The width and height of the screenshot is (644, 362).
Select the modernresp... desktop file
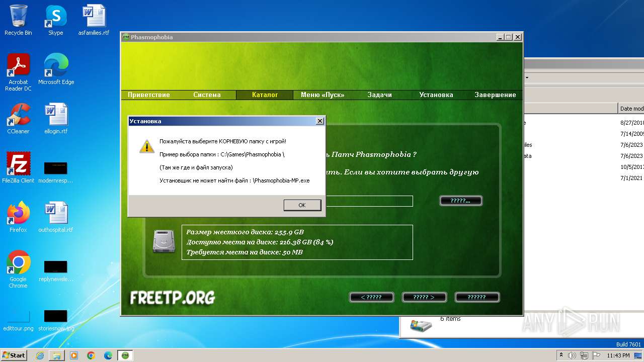click(56, 172)
